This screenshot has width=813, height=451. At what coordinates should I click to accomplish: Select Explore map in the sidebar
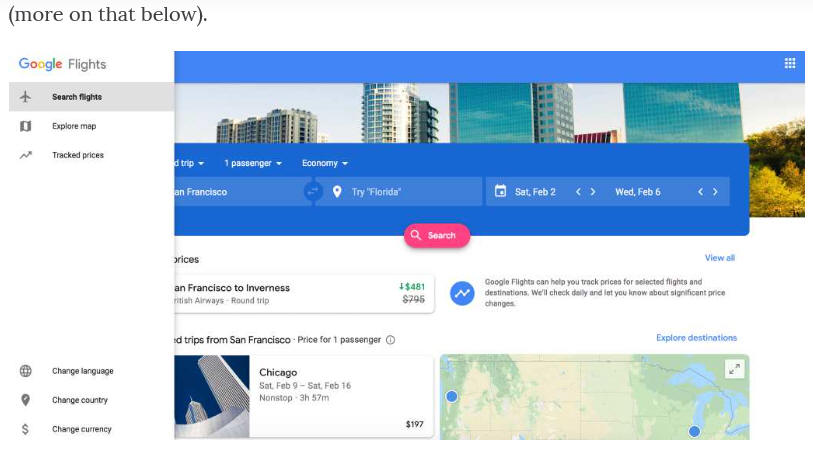91,126
